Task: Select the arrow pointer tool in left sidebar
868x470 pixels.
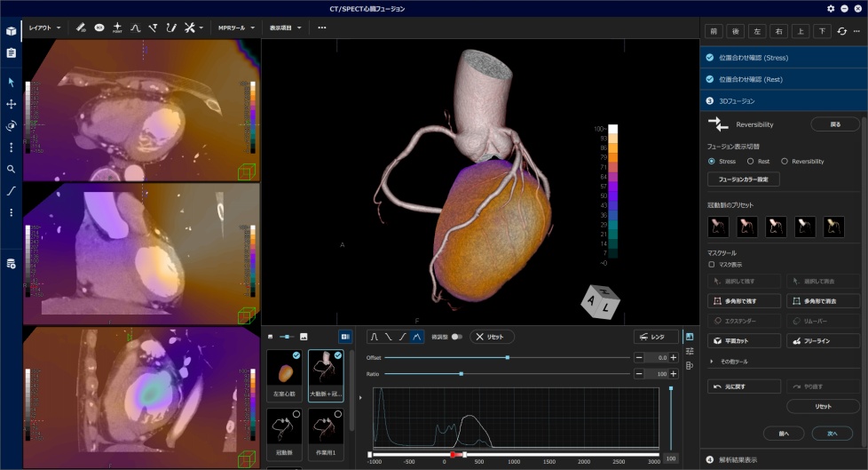Action: [x=12, y=82]
